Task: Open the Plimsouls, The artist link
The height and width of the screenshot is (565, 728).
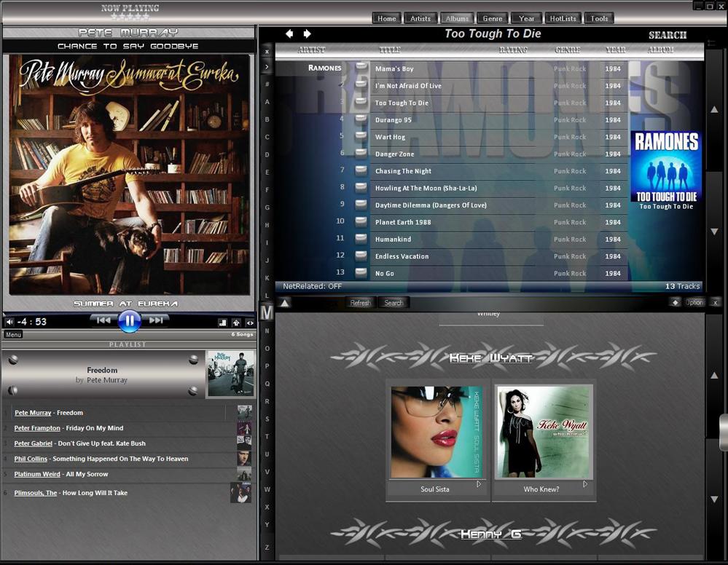Action: pos(35,493)
